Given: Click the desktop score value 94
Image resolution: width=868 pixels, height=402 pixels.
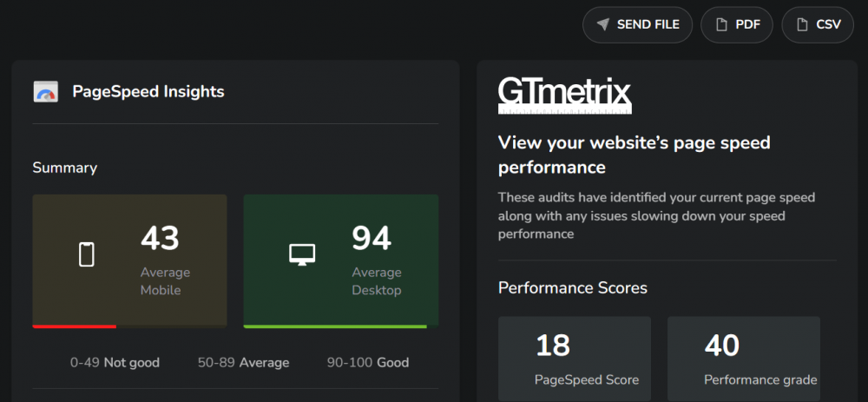Looking at the screenshot, I should (372, 238).
